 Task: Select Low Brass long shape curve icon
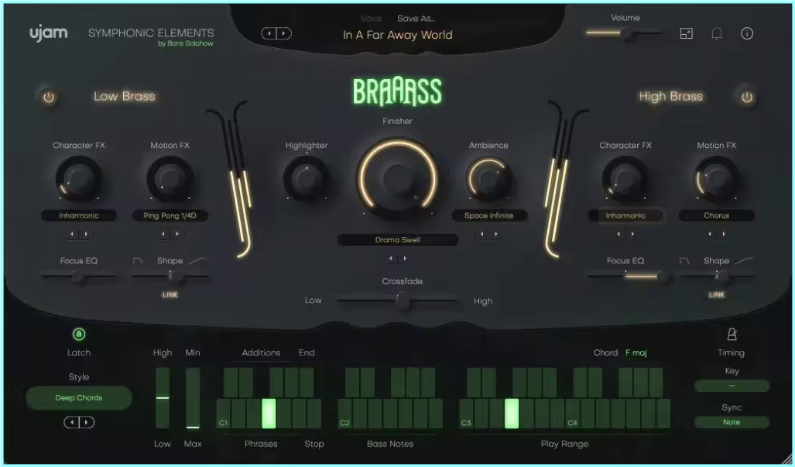click(198, 261)
